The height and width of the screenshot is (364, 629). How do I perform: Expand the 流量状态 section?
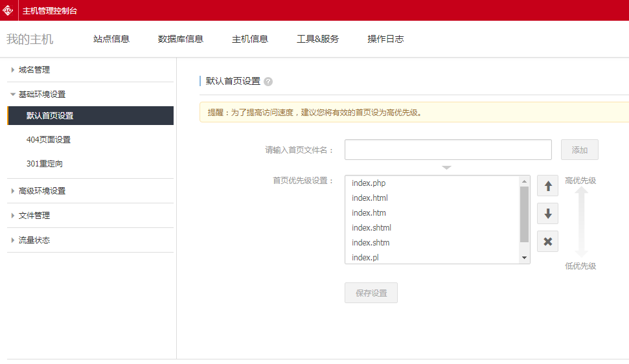click(34, 240)
